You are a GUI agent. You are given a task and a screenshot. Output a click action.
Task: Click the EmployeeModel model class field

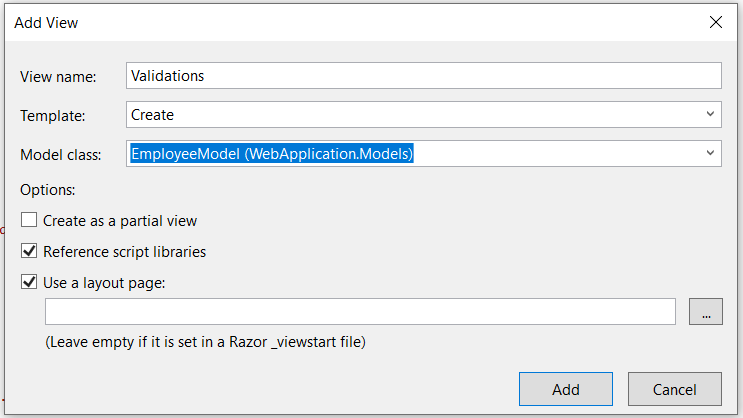click(424, 153)
